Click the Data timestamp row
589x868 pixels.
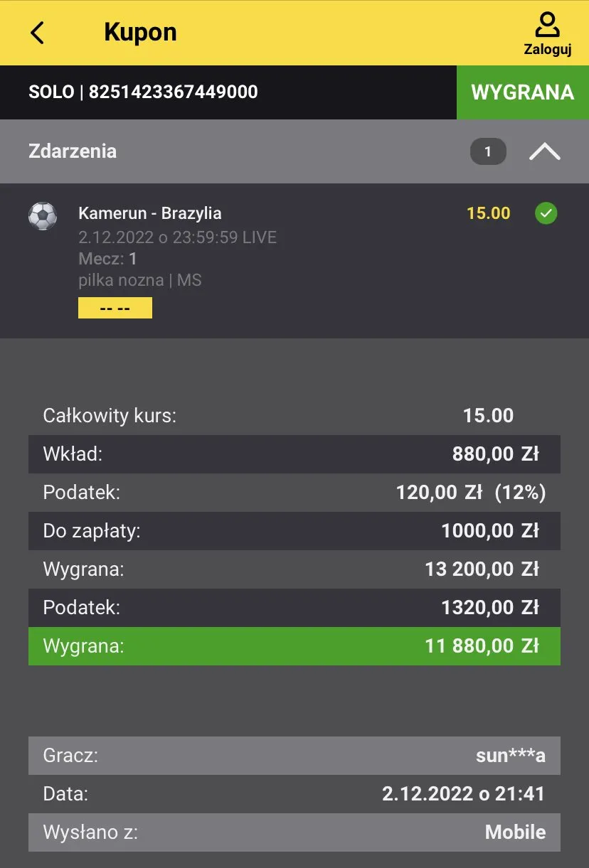pos(294,794)
